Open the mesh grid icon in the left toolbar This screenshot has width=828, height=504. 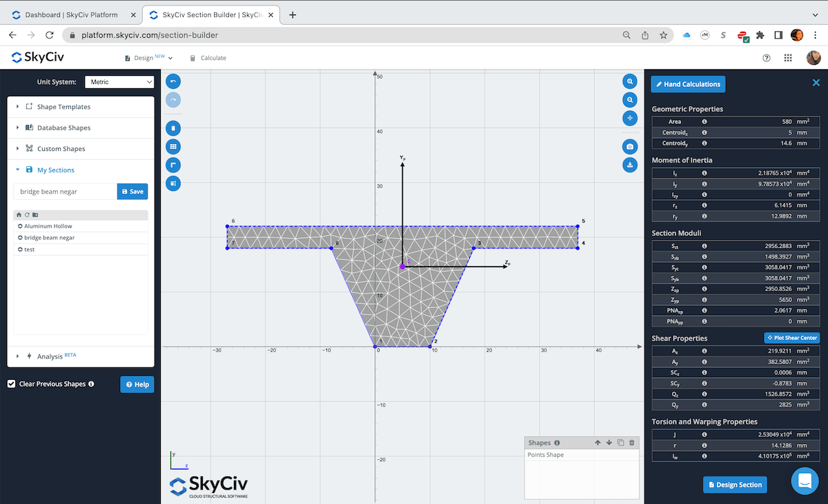pyautogui.click(x=173, y=146)
